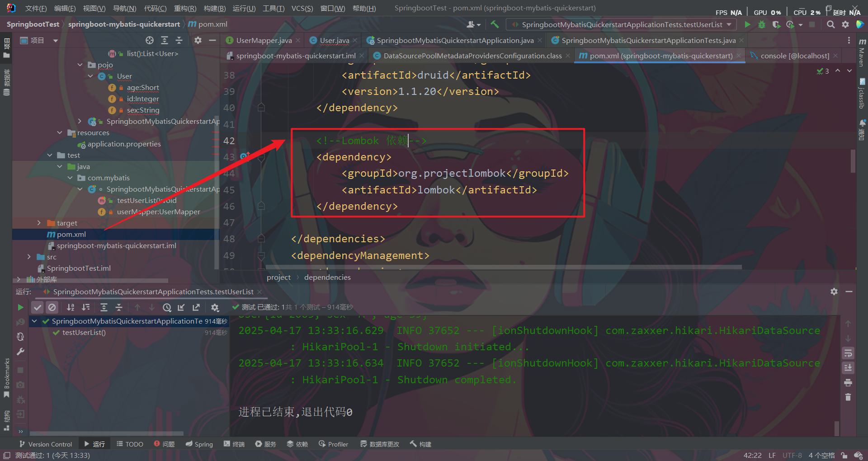Jump to next highlighted problem arrow
Image resolution: width=868 pixels, height=461 pixels.
pyautogui.click(x=849, y=71)
